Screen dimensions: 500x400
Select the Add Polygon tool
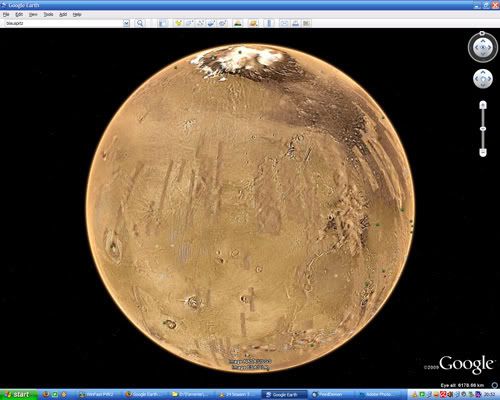(x=190, y=23)
